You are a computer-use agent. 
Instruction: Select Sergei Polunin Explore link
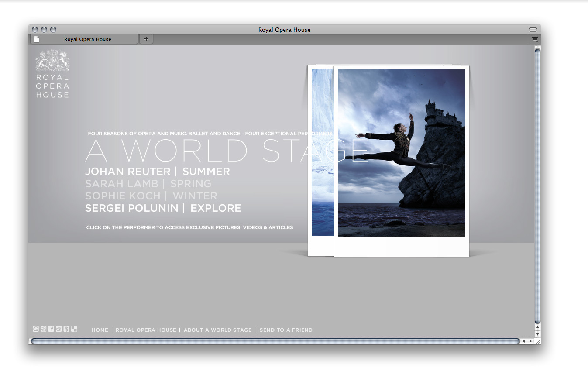[x=163, y=208]
